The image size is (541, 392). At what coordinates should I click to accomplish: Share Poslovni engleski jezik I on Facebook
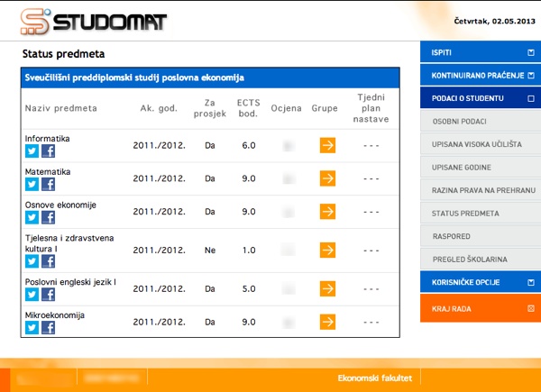49,295
